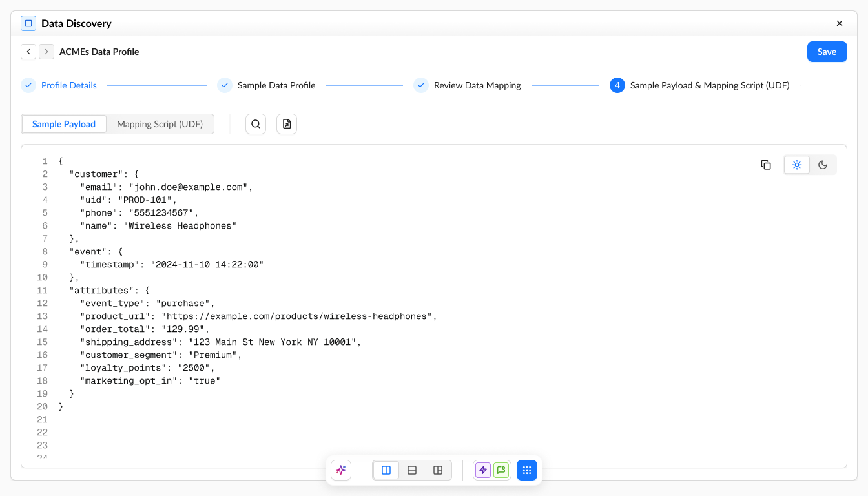Click the export file icon button
Viewport: 868px width, 496px height.
287,124
